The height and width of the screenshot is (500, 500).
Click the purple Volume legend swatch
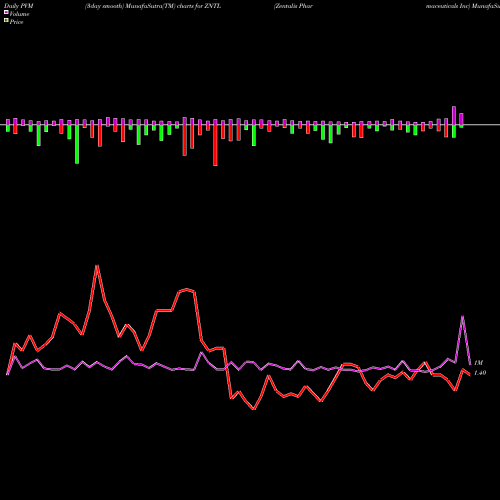[6, 12]
